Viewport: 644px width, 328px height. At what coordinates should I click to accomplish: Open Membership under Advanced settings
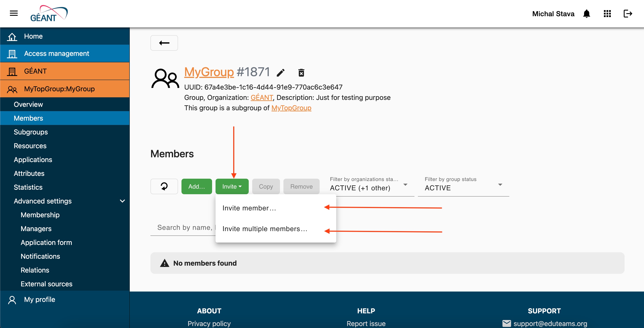point(65,215)
